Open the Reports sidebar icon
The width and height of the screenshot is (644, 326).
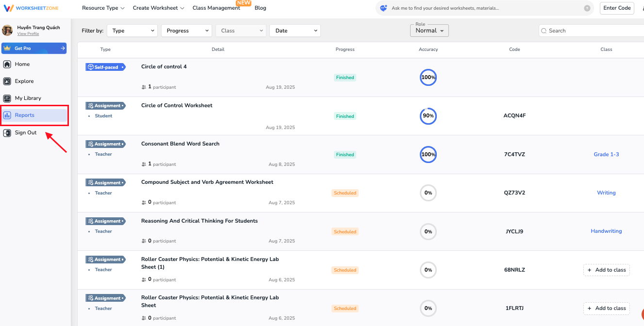coord(7,115)
